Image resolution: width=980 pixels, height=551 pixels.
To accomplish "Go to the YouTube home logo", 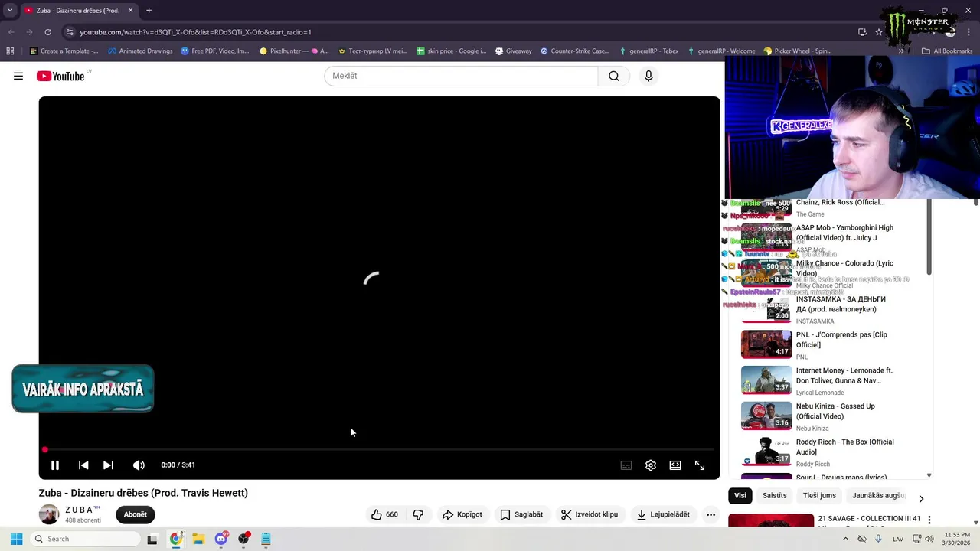I will click(x=60, y=76).
